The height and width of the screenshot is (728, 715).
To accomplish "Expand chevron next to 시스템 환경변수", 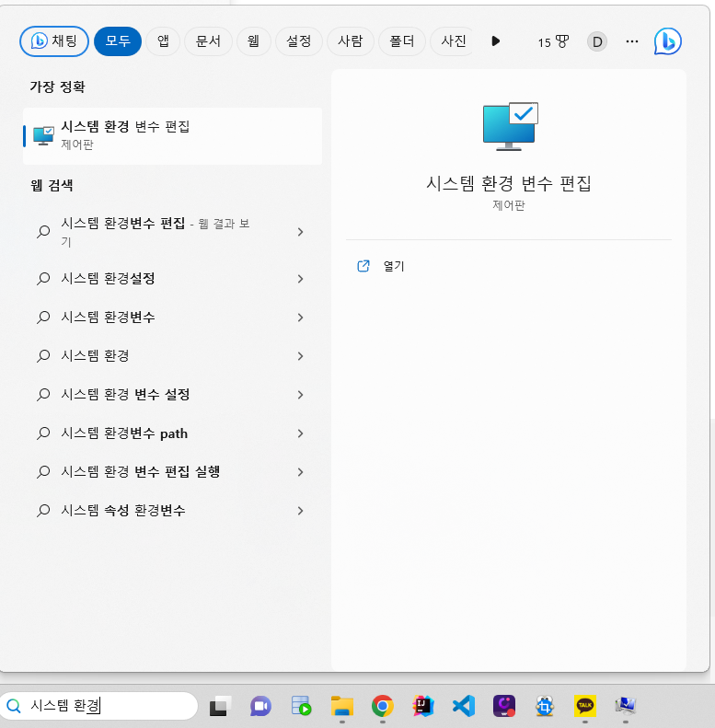I will coord(300,318).
